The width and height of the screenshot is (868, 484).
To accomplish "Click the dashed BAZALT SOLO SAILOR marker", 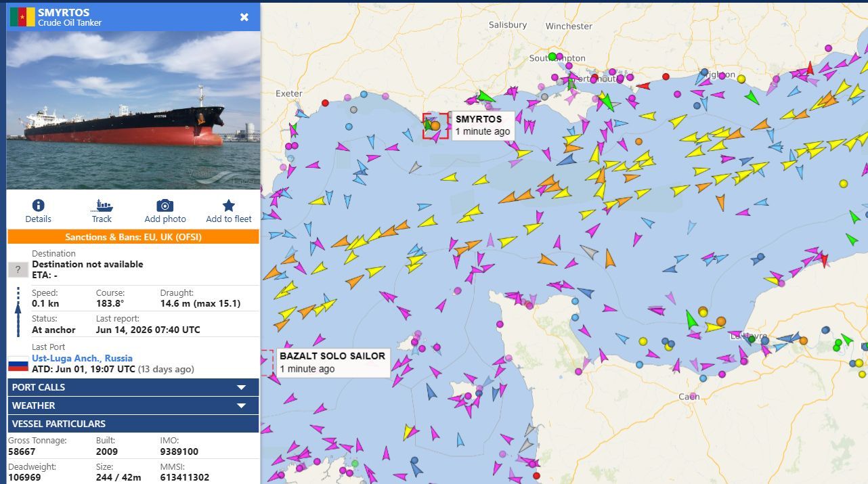I will pyautogui.click(x=266, y=362).
